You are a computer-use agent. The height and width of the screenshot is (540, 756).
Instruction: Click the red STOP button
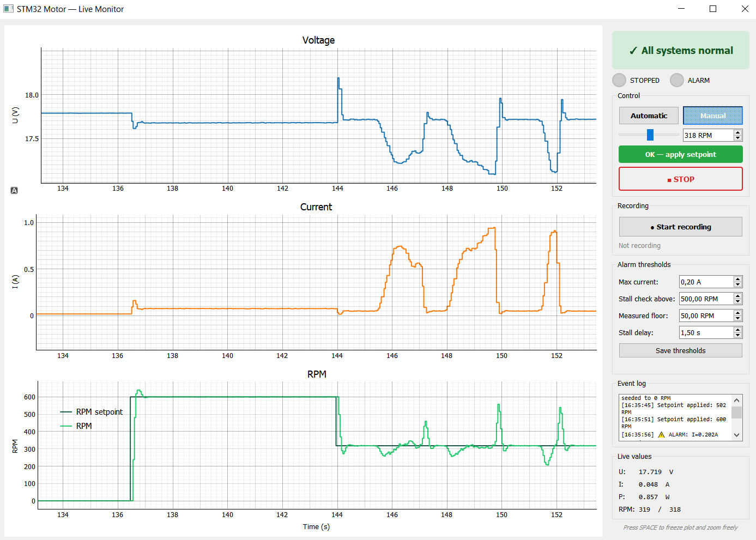pos(681,179)
